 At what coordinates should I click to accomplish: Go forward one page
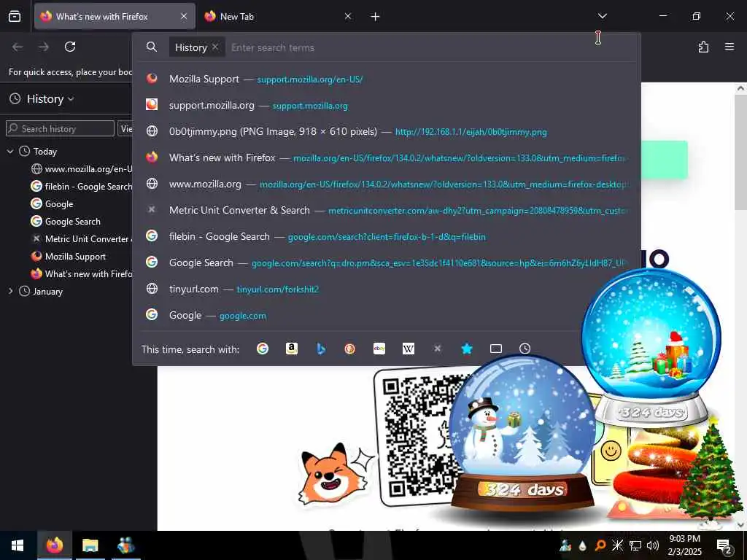pos(44,47)
